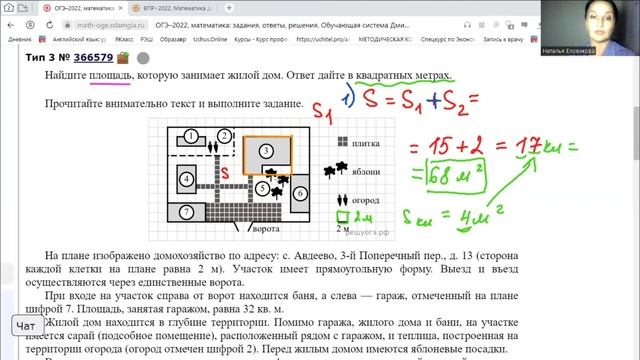Viewport: 640px width, 360px height.
Task: Click the translate page icon
Action: click(496, 25)
